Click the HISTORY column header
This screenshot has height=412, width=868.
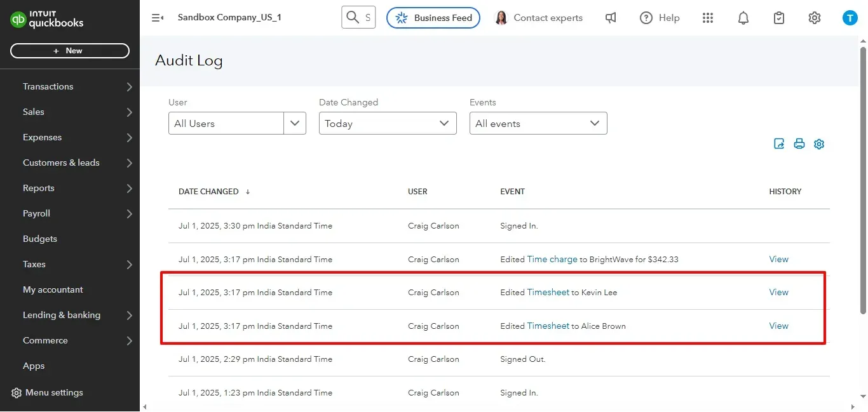[785, 192]
